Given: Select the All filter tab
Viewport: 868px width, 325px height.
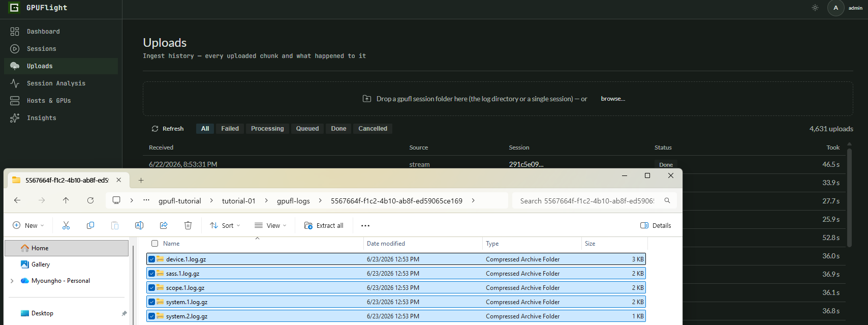Looking at the screenshot, I should click(x=205, y=129).
